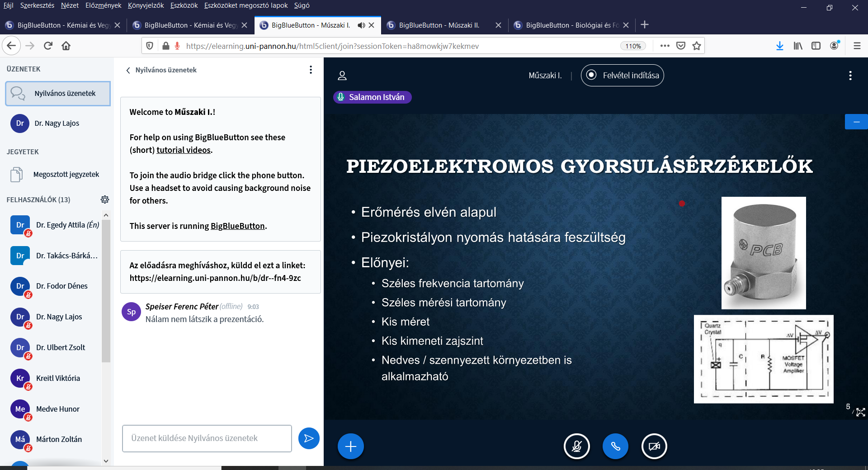Toggle the blue phone audio button
Image resolution: width=868 pixels, height=470 pixels.
tap(615, 446)
